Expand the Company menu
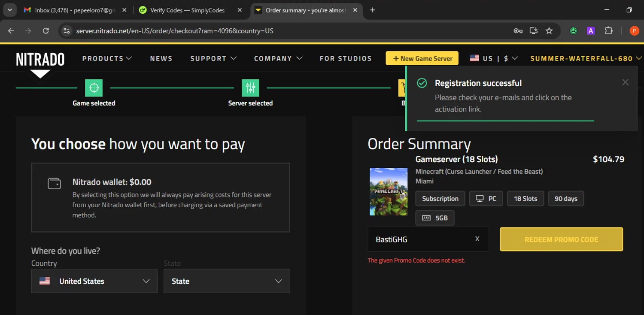 (x=278, y=58)
